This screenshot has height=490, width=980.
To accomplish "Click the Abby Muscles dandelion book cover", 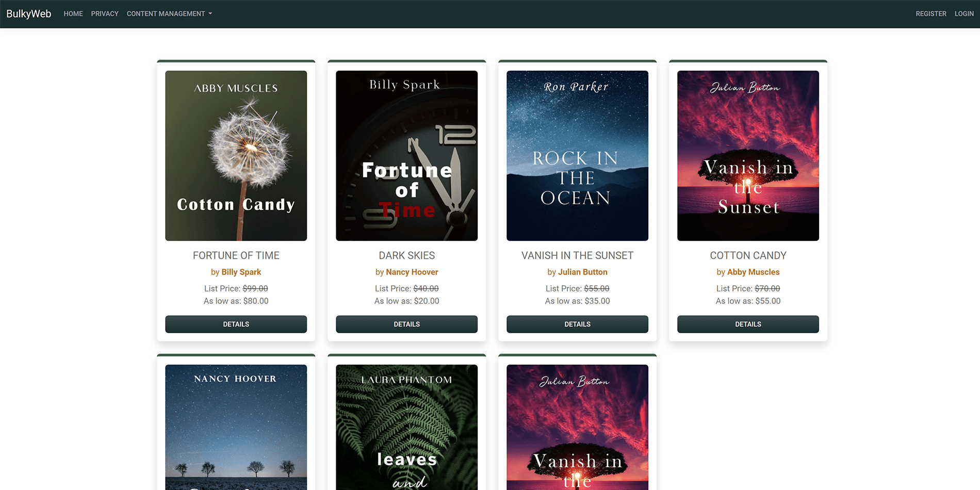I will coord(236,156).
